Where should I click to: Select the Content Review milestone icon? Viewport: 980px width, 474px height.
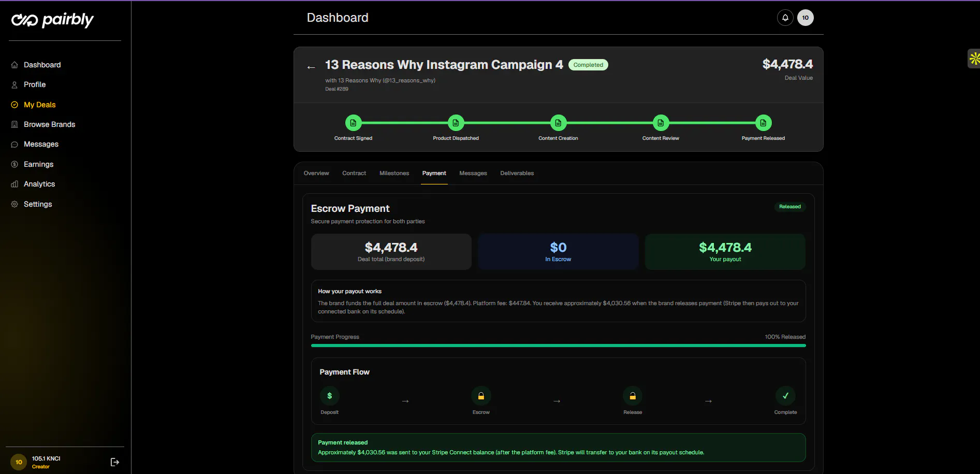point(661,123)
